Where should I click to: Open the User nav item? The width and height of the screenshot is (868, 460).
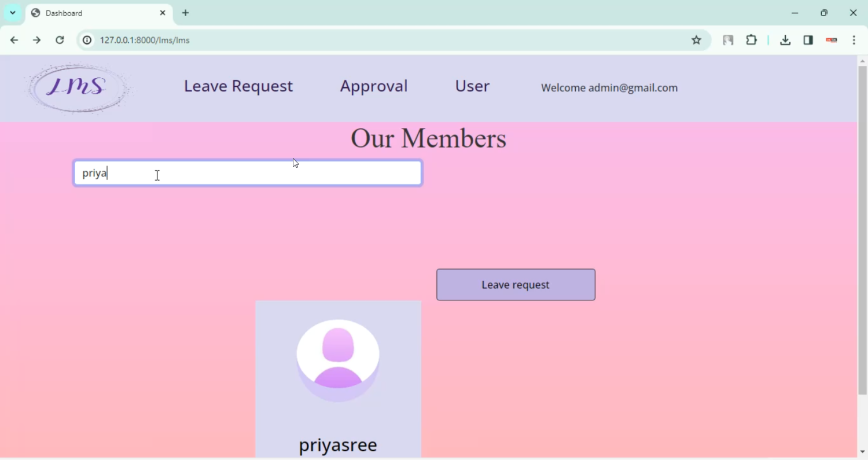[x=472, y=86]
